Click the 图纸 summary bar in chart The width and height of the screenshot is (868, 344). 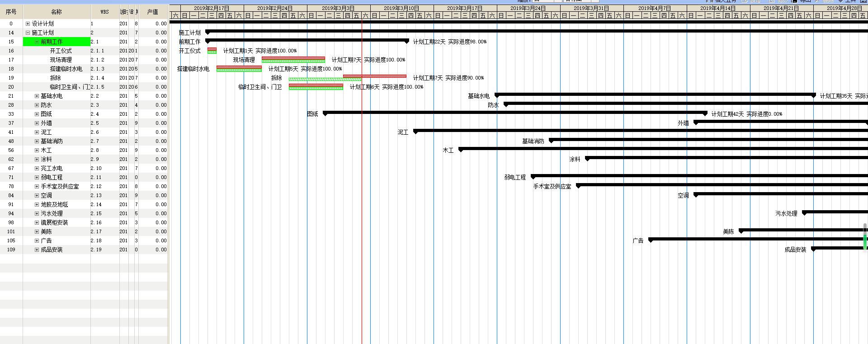pyautogui.click(x=514, y=113)
